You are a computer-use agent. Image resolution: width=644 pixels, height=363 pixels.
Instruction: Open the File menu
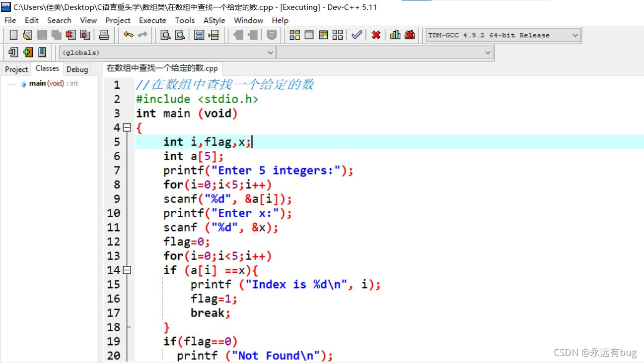tap(10, 20)
